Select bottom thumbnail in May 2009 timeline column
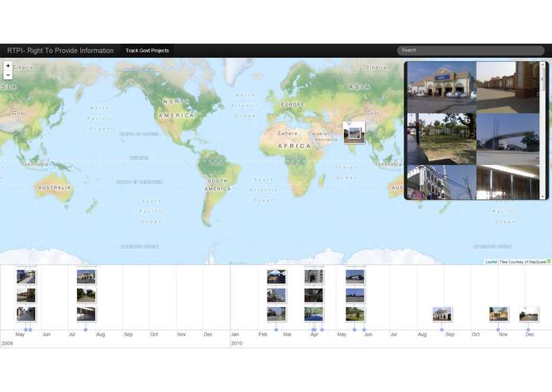 click(26, 314)
